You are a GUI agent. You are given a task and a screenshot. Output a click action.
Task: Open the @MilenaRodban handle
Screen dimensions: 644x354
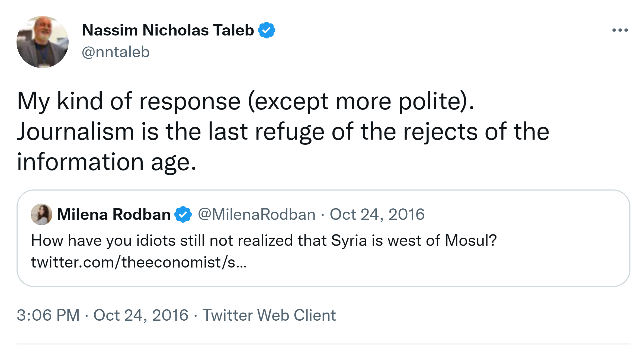[x=257, y=214]
